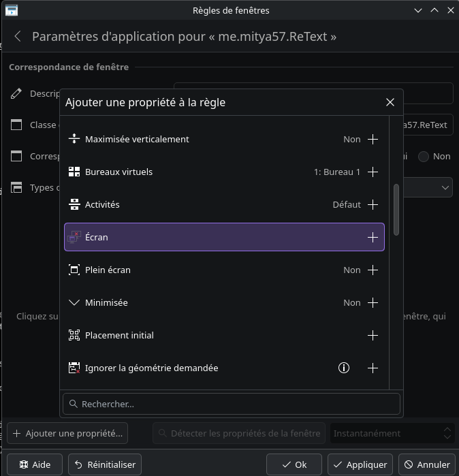Show info for Ignorer la géométrie demandée
Screen dimensions: 459x476
(x=344, y=368)
